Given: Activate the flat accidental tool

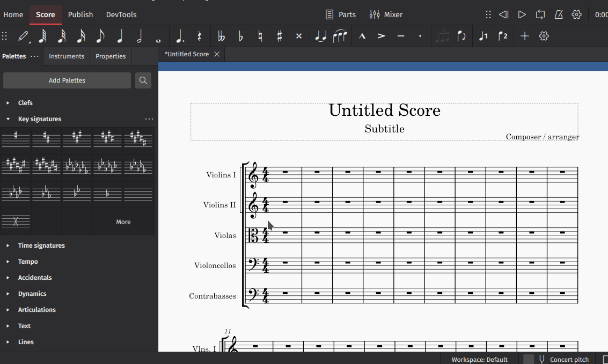Looking at the screenshot, I should click(240, 36).
